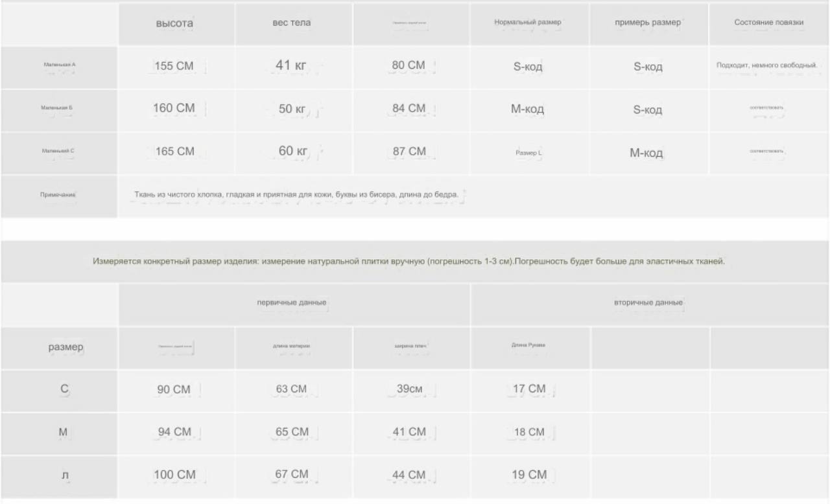Click the 90 CM measurement cell
Image resolution: width=830 pixels, height=504 pixels.
pos(174,390)
